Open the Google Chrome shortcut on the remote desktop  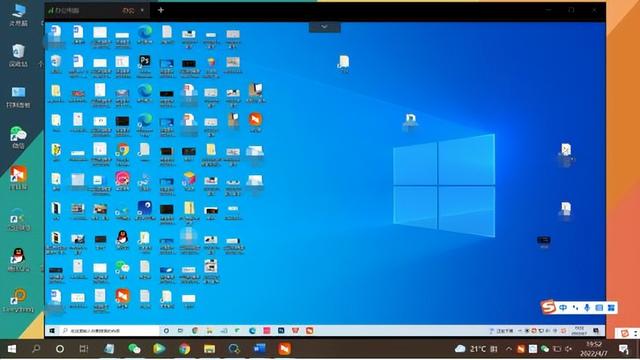(122, 150)
